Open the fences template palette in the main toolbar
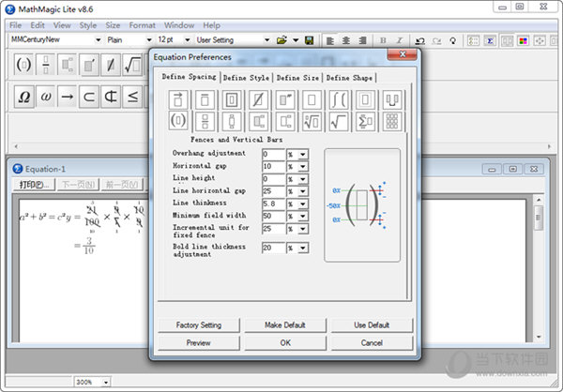 [23, 65]
